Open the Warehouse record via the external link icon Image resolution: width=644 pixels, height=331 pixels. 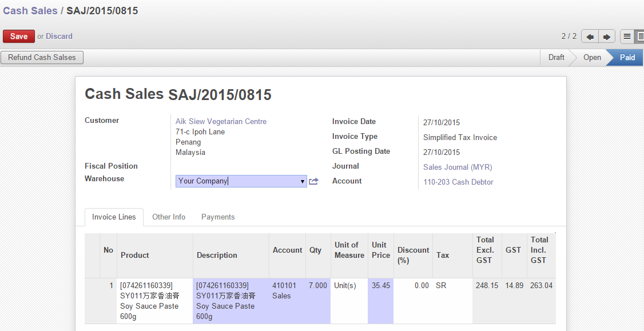(x=313, y=181)
